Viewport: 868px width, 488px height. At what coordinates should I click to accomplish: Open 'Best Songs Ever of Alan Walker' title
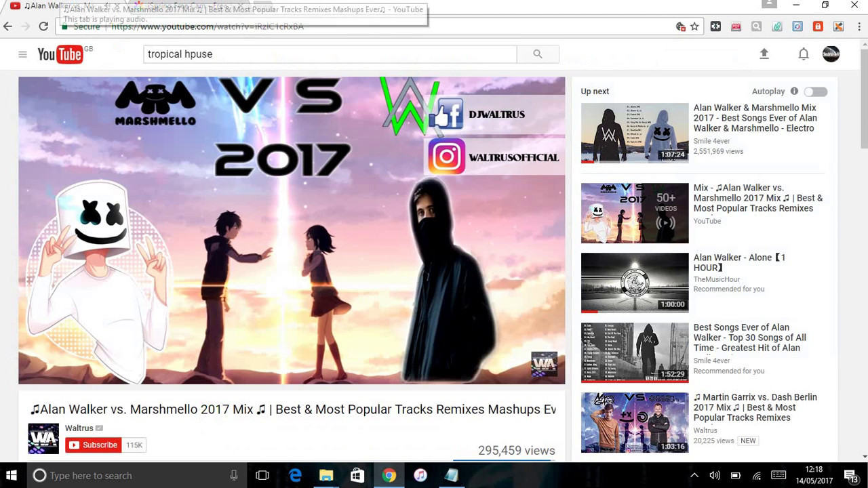[x=749, y=338]
